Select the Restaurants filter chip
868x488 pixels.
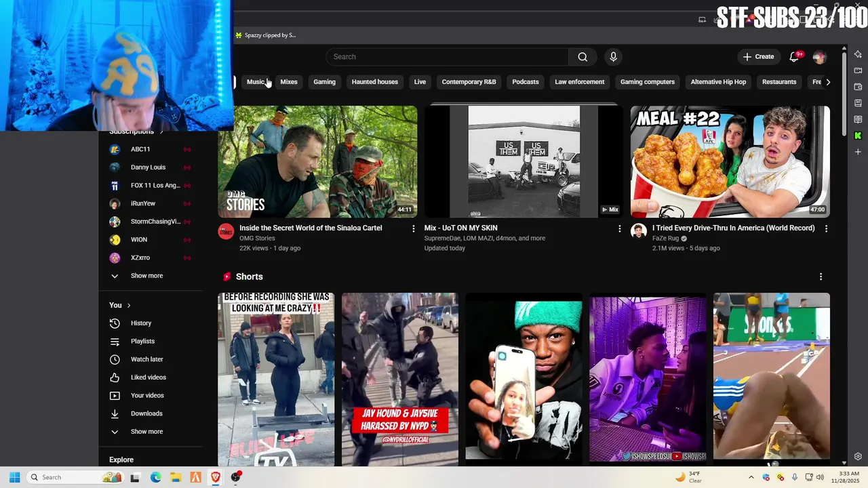coord(779,82)
